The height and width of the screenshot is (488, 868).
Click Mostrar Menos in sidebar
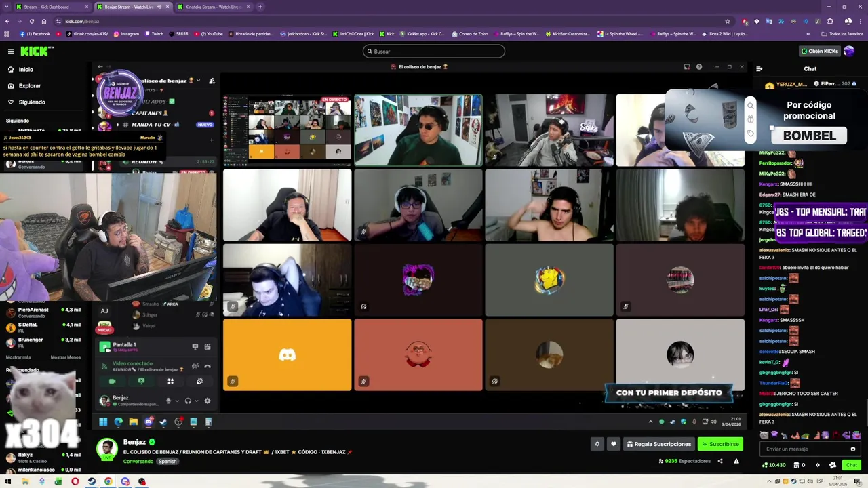(66, 357)
